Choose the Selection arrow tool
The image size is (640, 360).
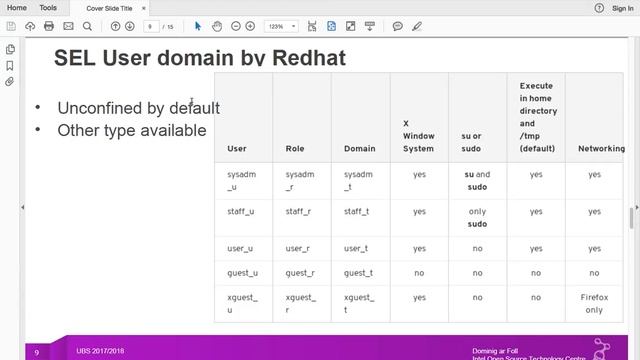tap(198, 27)
